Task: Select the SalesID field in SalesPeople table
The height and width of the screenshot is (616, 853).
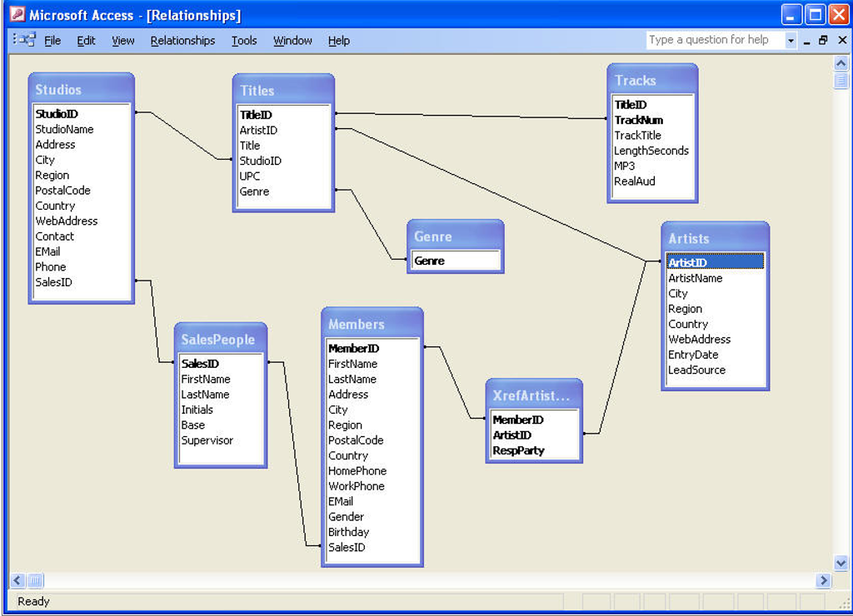Action: (x=221, y=363)
